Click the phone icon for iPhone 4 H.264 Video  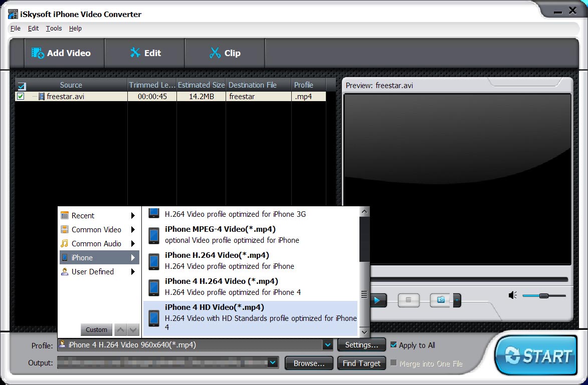[x=154, y=288]
